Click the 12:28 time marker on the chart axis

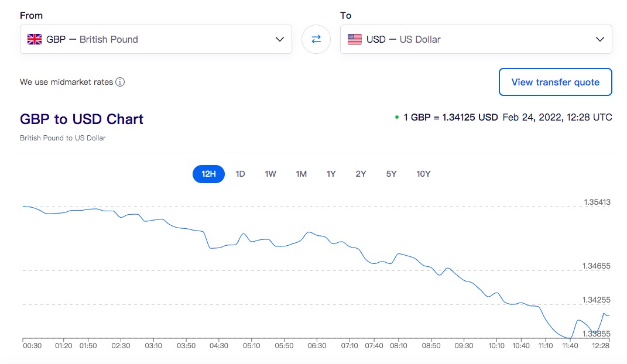(x=601, y=345)
